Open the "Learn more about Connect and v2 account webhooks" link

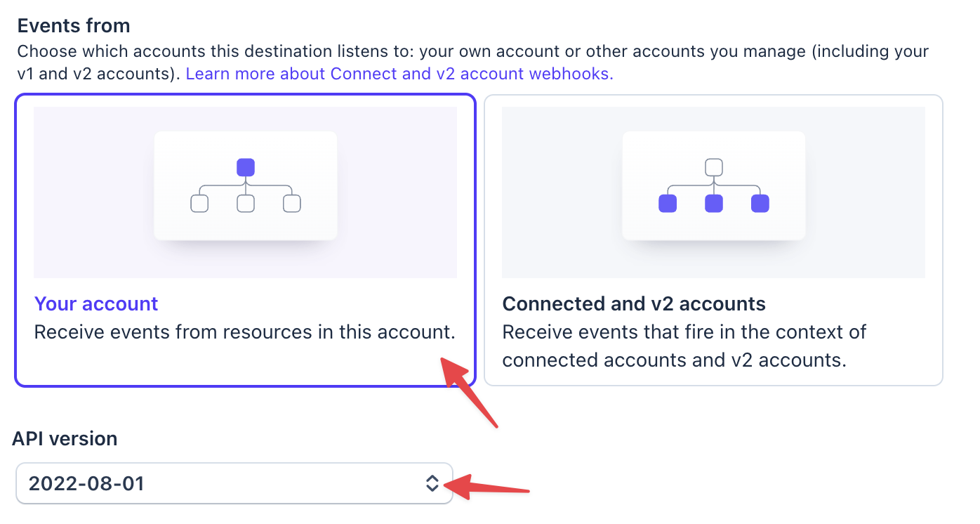click(x=399, y=74)
